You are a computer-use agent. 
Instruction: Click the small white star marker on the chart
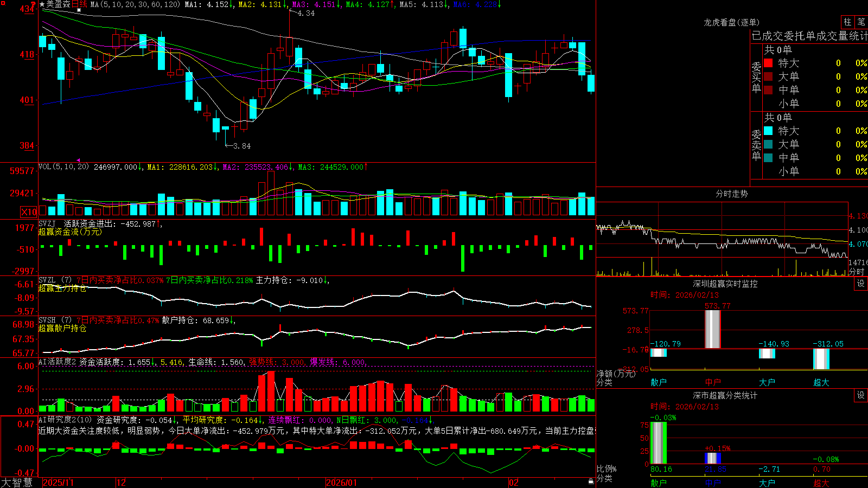79,10
